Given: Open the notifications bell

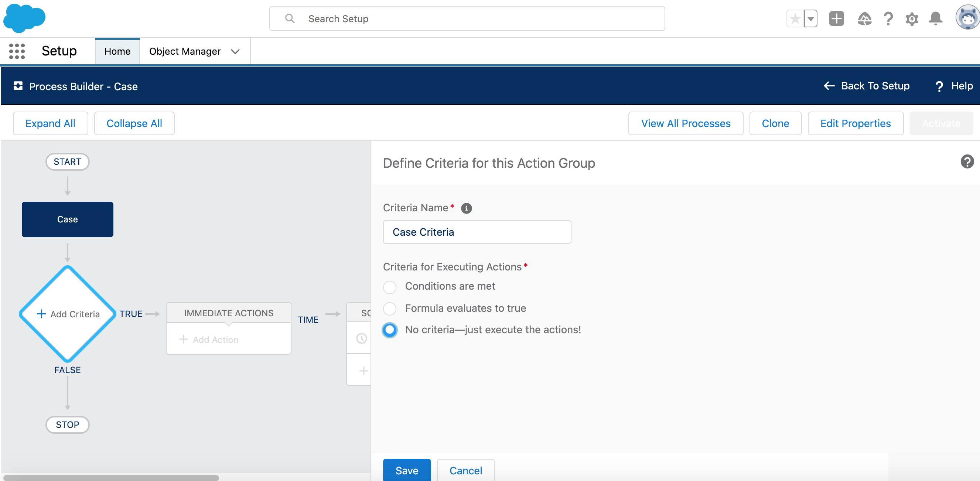Looking at the screenshot, I should click(x=936, y=18).
